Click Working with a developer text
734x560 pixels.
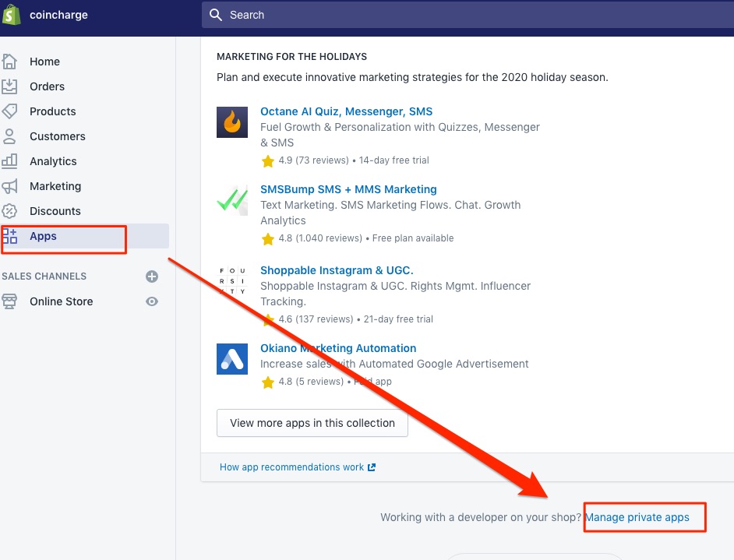coord(481,517)
